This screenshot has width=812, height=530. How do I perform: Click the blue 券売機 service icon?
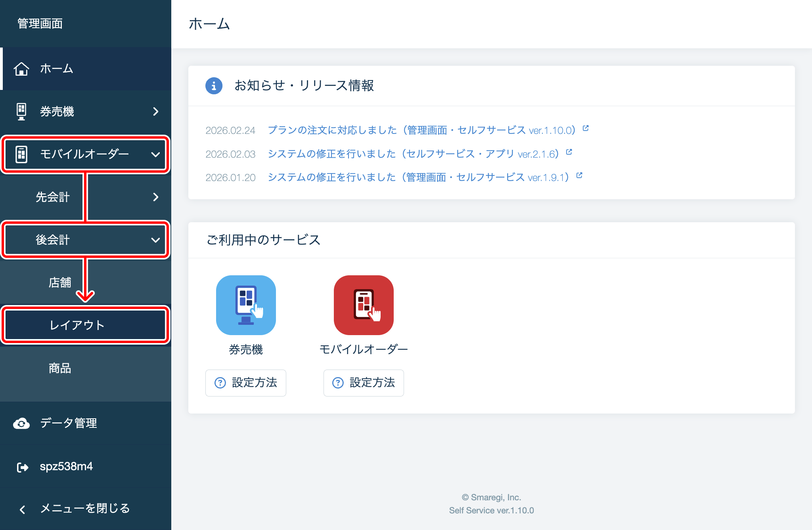tap(246, 305)
